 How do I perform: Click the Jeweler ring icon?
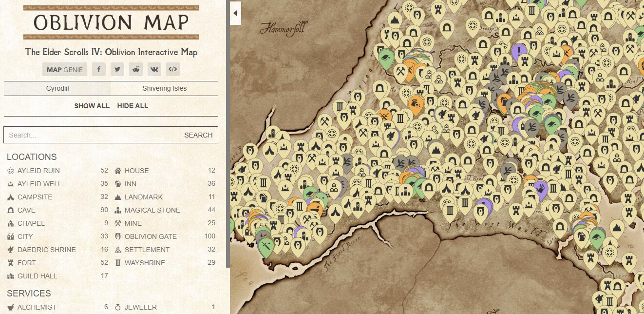tap(118, 307)
